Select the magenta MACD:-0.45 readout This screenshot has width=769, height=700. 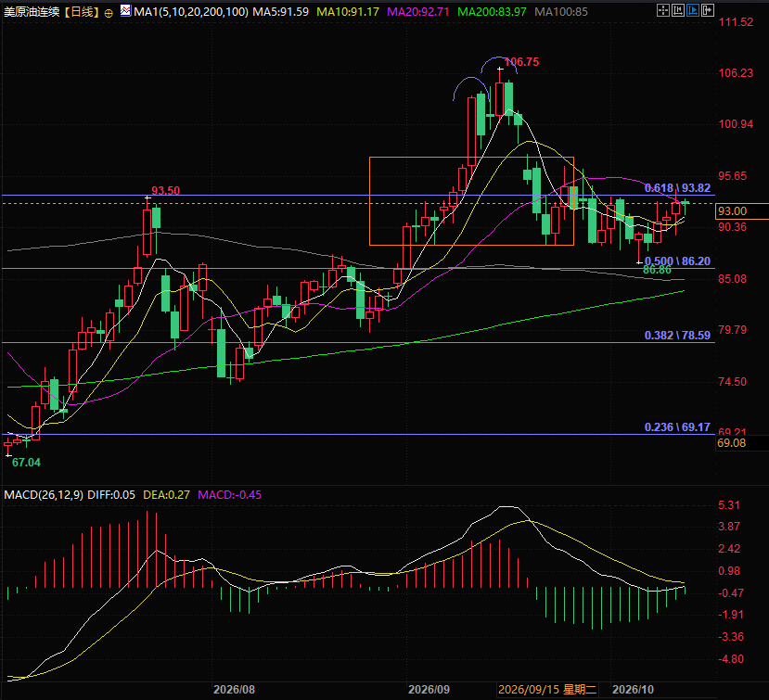point(229,495)
